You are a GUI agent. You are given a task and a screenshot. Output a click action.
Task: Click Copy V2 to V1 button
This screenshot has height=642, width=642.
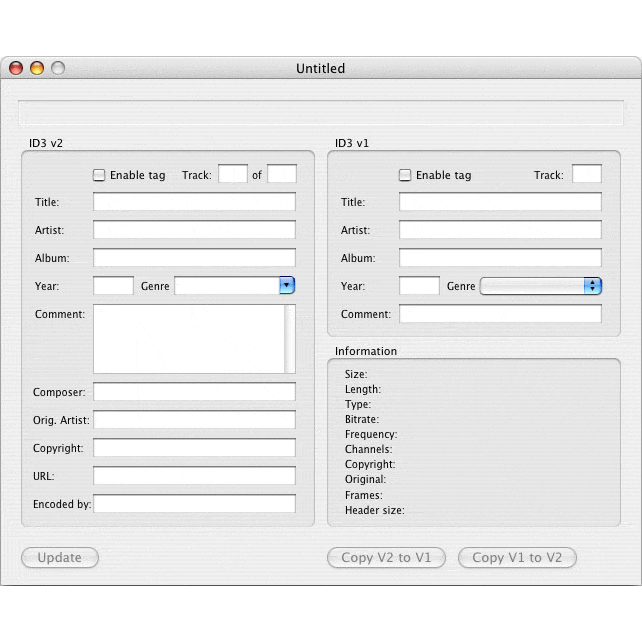point(386,557)
